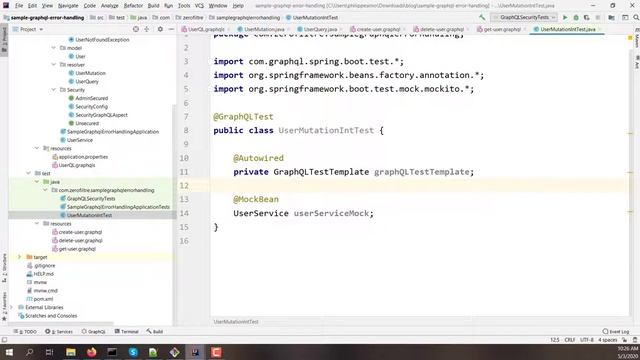This screenshot has width=640, height=360.
Task: Open the File menu
Action: [x=19, y=6]
